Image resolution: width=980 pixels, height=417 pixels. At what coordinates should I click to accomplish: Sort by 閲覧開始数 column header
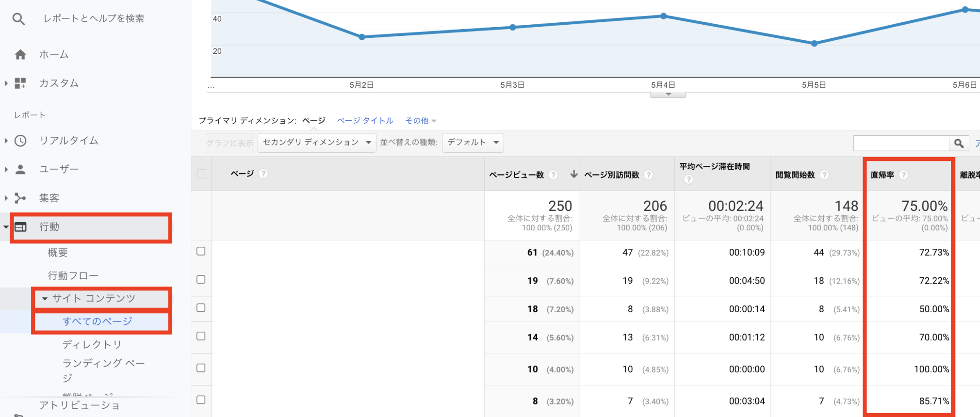pos(795,175)
